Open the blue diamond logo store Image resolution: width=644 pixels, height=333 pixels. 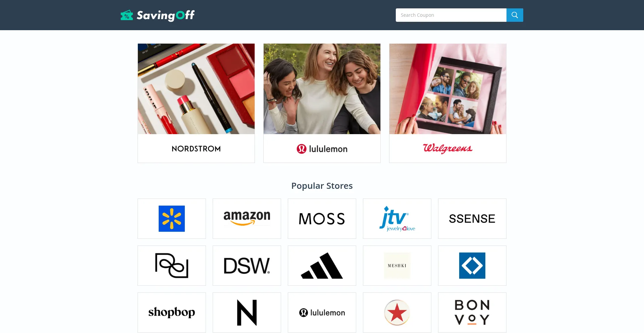click(x=472, y=266)
